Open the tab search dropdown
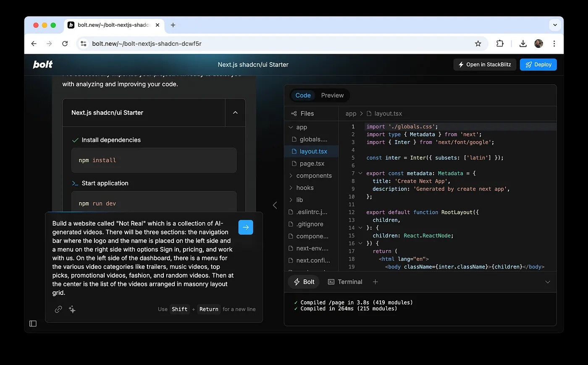This screenshot has height=365, width=588. coord(555,25)
